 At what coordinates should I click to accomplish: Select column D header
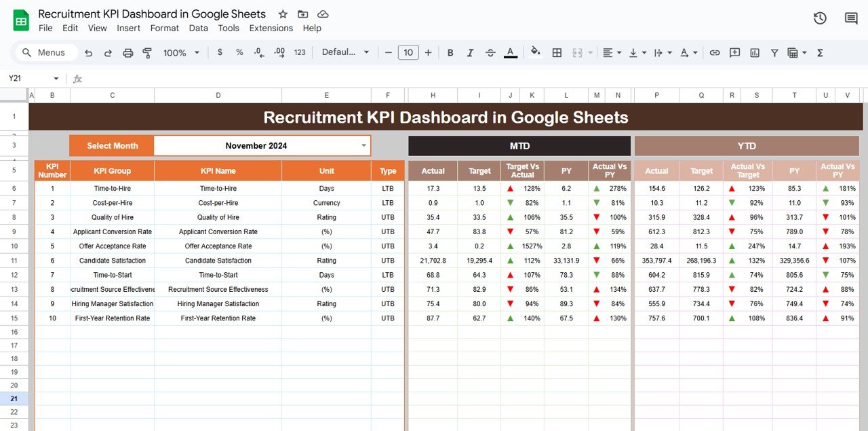point(218,96)
